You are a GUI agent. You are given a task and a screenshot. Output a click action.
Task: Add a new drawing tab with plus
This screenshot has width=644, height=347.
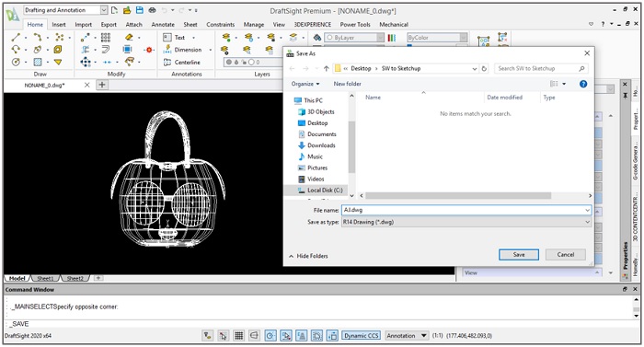[102, 85]
